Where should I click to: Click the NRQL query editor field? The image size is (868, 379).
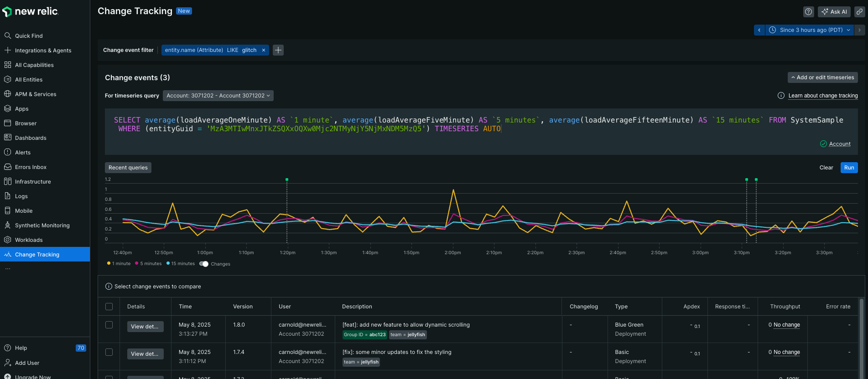click(x=481, y=132)
